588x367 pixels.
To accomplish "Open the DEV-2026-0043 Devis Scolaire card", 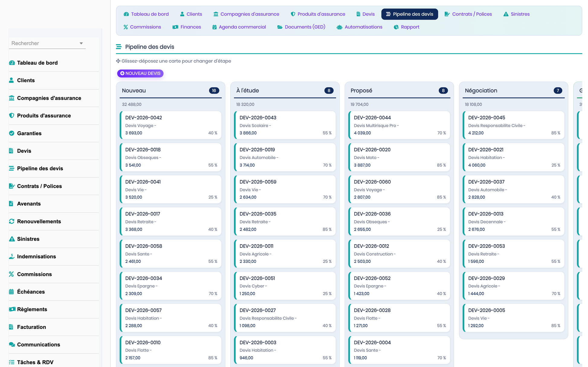I will tap(285, 125).
